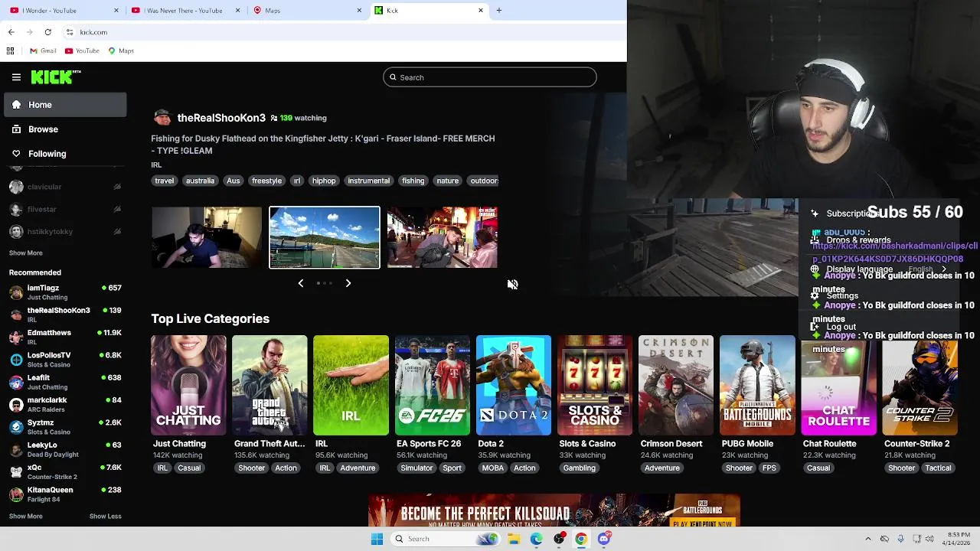This screenshot has height=551, width=980.
Task: Click LeekyLo avatar in recommended list
Action: 16,449
